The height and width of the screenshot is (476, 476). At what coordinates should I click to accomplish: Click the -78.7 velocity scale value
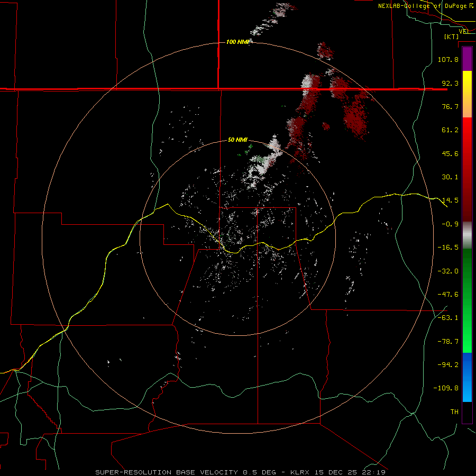point(448,342)
